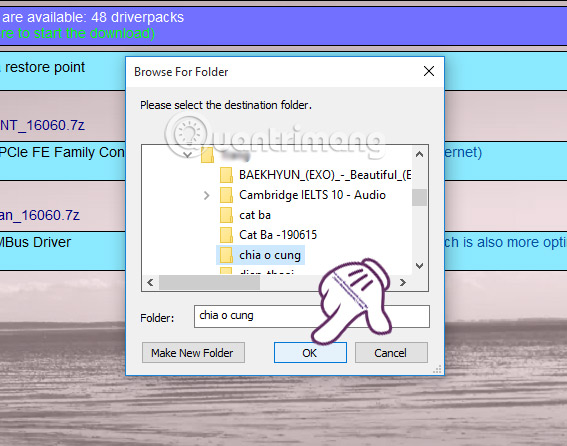
Task: Click the horizontal scrollbar right arrow
Action: [x=402, y=282]
